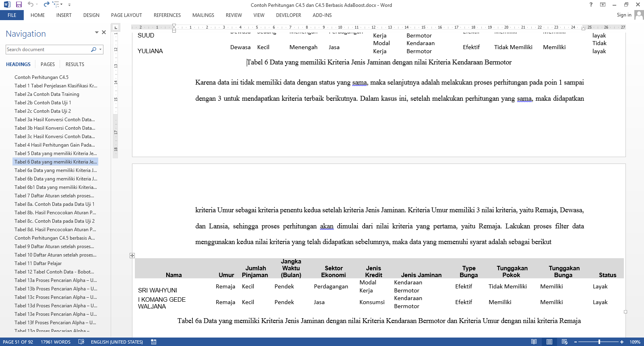The width and height of the screenshot is (644, 346).
Task: Click the search magnifier in Navigation pane
Action: pos(93,50)
